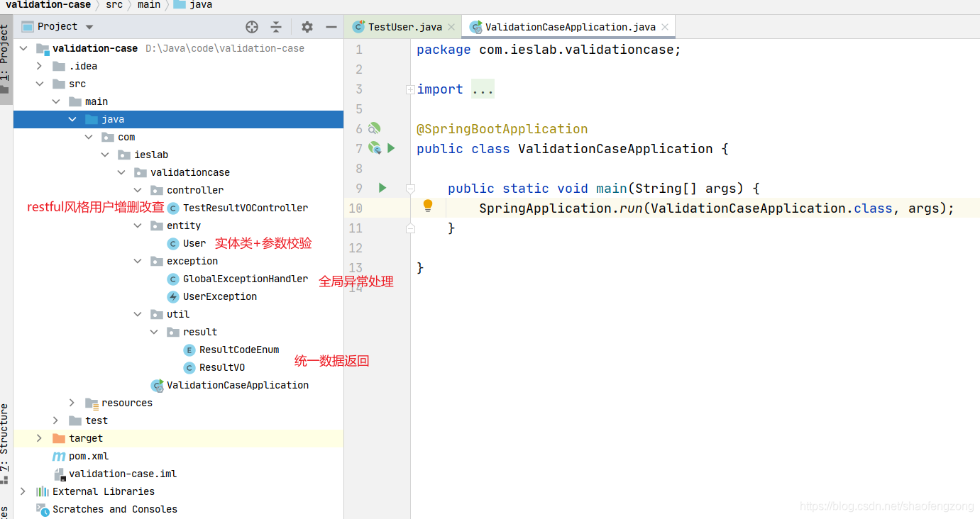Hide the Project tool window
The image size is (980, 519).
point(331,27)
